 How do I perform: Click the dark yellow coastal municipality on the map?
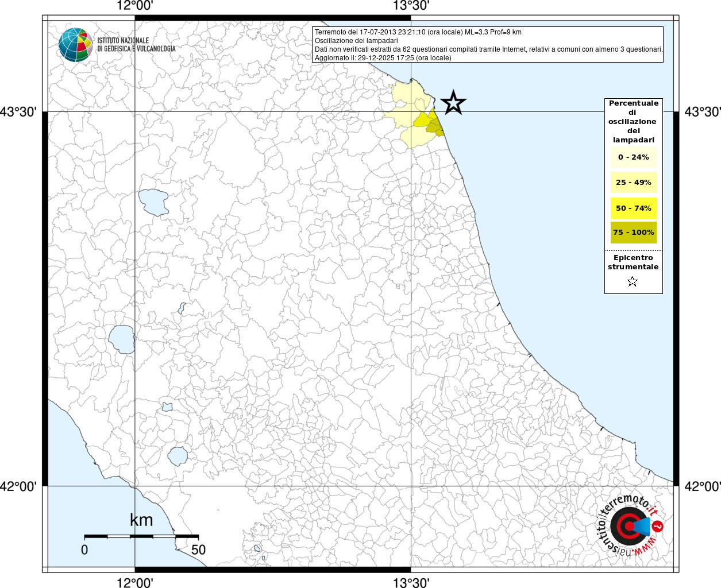click(x=436, y=128)
